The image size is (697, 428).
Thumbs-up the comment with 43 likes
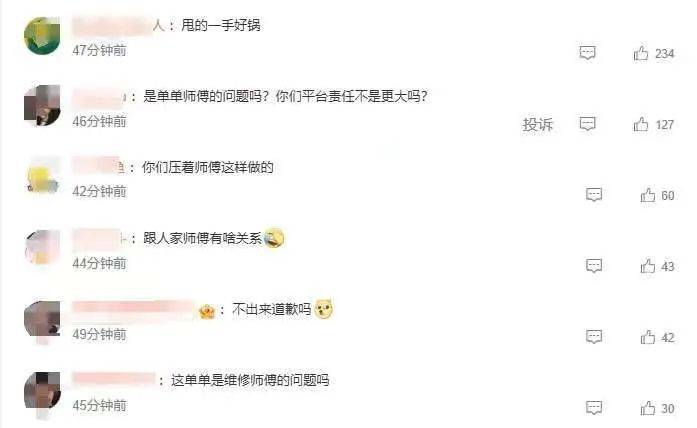648,266
